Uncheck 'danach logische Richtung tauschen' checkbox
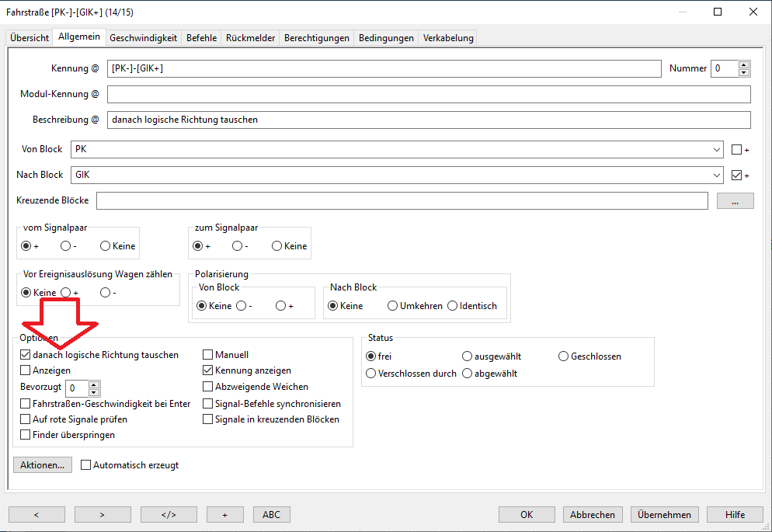 (x=26, y=355)
